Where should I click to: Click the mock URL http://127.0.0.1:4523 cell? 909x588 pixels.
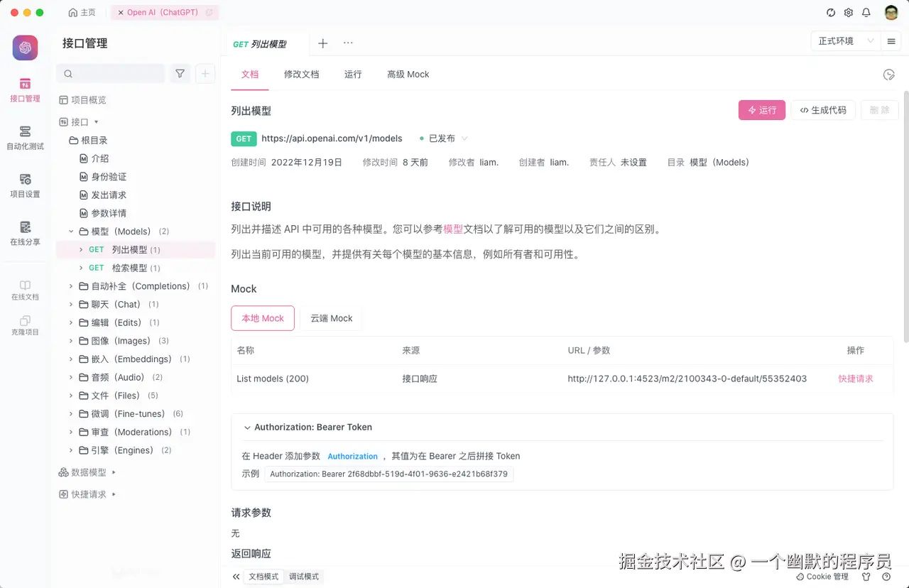[687, 379]
